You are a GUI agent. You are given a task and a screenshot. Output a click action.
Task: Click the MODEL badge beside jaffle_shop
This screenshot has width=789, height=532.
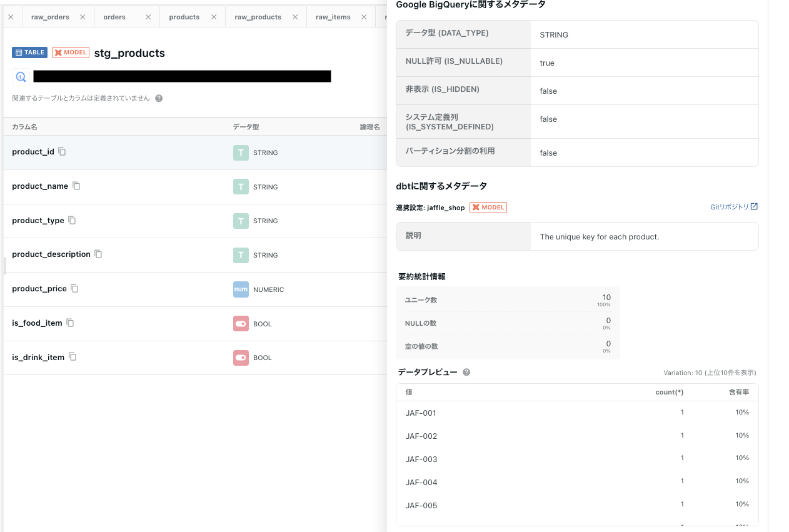click(488, 207)
